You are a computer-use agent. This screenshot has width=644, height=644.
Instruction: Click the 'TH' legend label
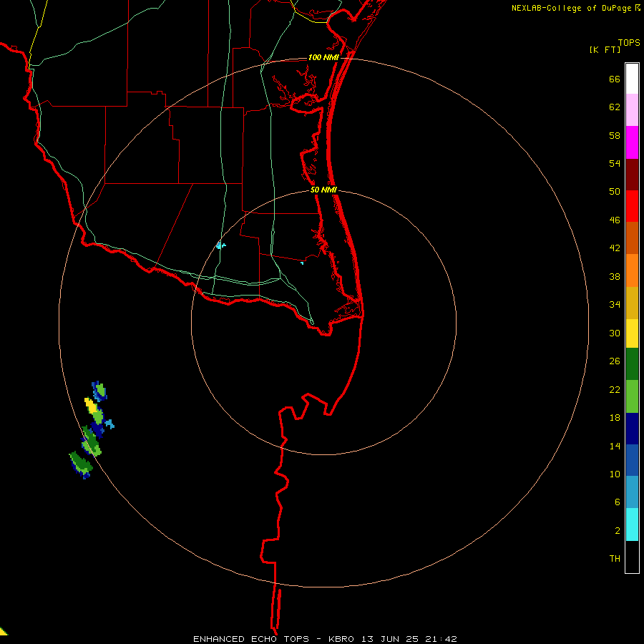pyautogui.click(x=615, y=559)
